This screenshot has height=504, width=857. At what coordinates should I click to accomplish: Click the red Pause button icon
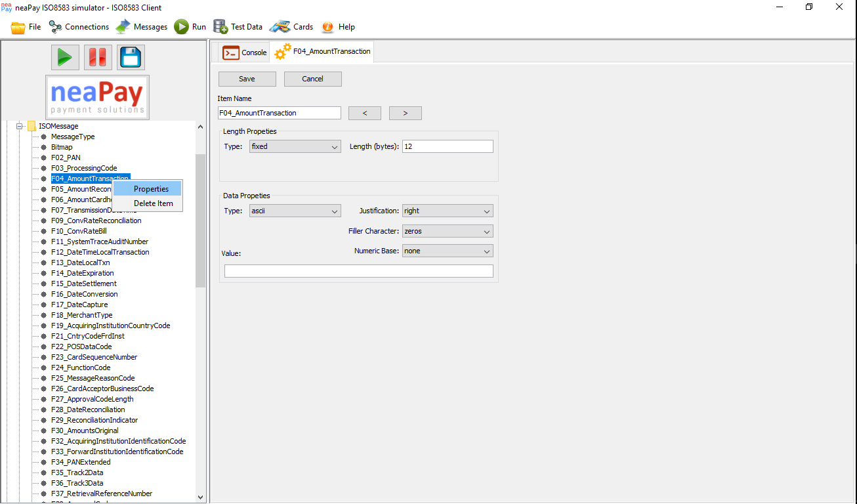coord(98,58)
